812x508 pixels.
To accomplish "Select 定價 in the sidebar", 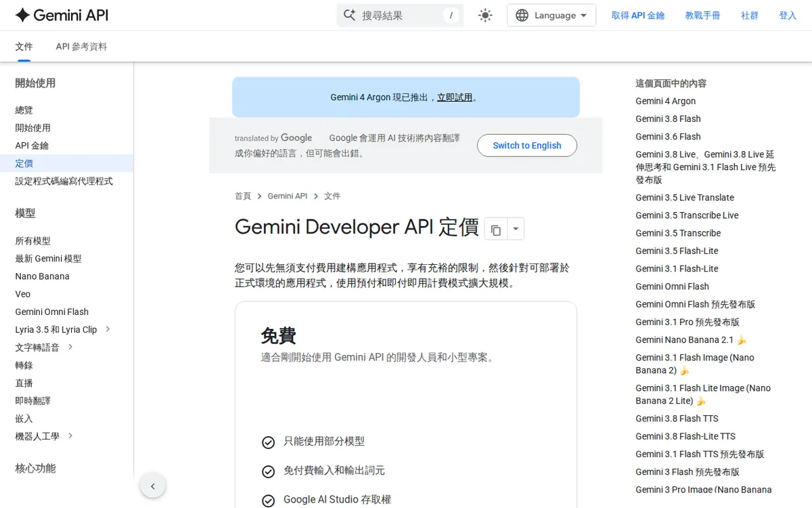I will 24,163.
